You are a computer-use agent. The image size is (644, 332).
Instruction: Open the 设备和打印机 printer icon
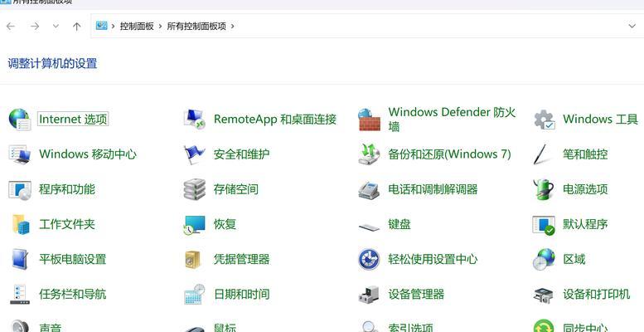coord(544,295)
